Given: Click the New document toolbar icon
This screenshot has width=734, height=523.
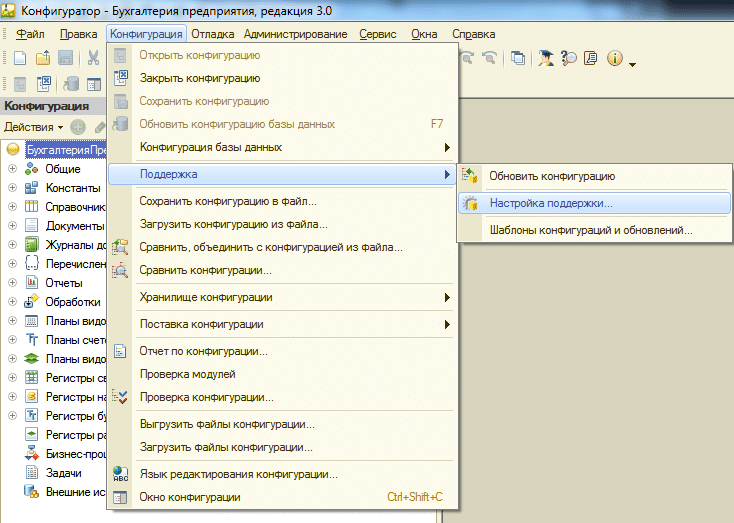Looking at the screenshot, I should point(20,59).
